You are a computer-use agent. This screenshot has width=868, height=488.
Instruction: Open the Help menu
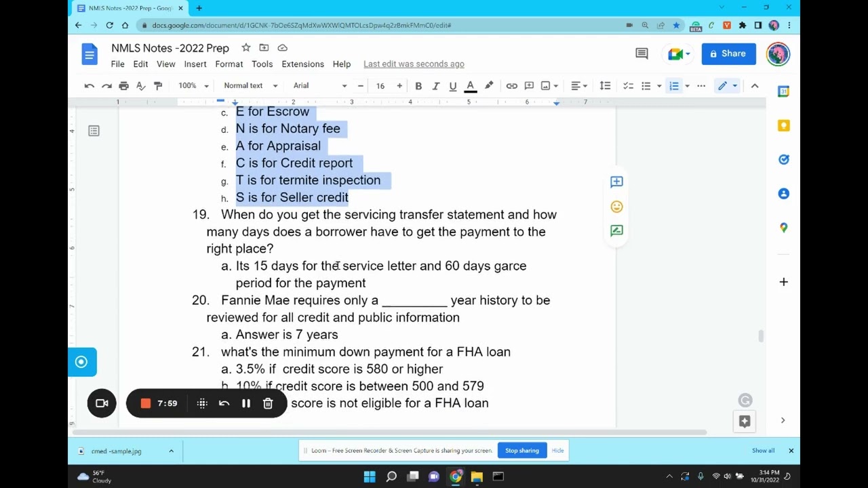pyautogui.click(x=342, y=64)
